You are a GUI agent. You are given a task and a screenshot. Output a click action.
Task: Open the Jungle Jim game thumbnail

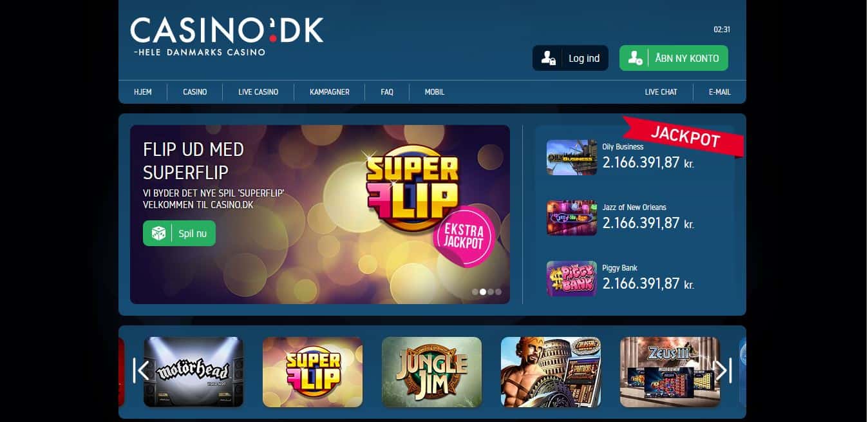pos(431,372)
